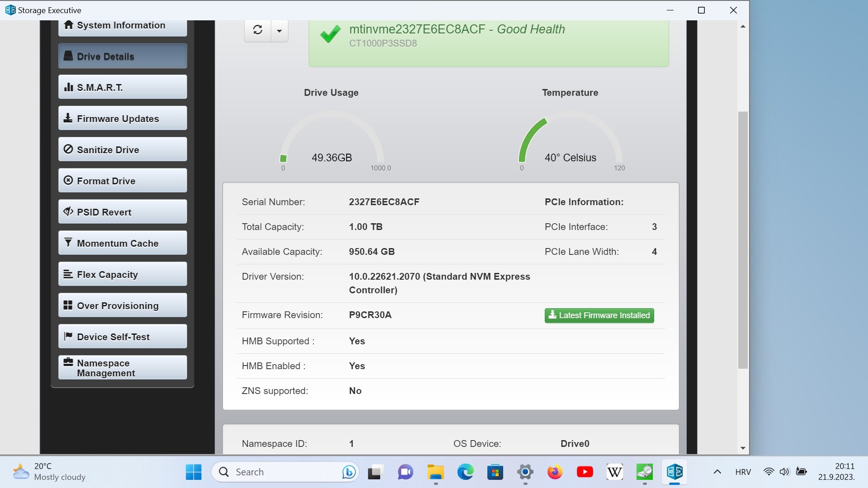
Task: Open Settings gear in taskbar
Action: click(x=525, y=472)
